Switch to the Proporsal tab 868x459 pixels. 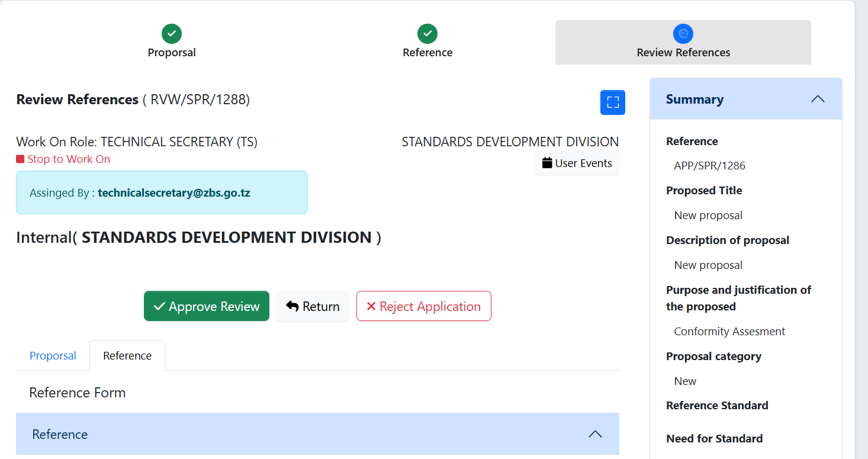[x=53, y=356]
